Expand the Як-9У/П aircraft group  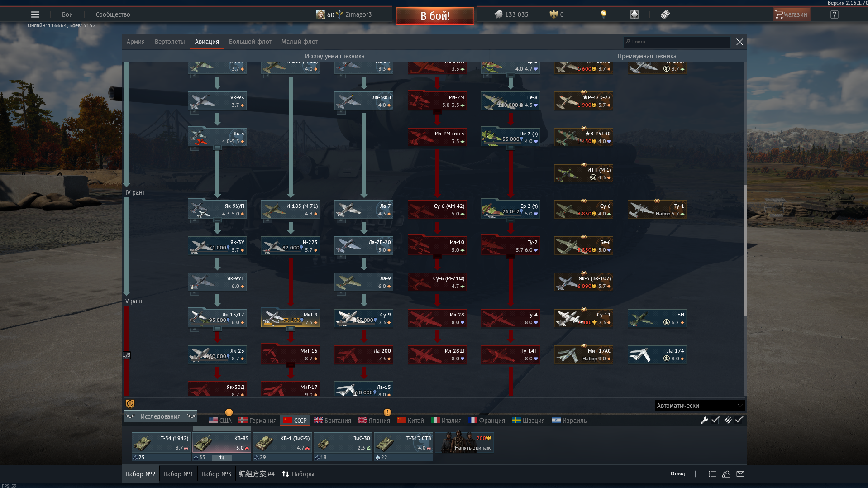point(217,220)
